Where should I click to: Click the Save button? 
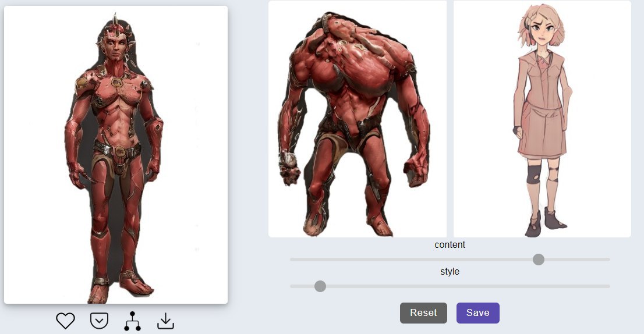click(478, 313)
